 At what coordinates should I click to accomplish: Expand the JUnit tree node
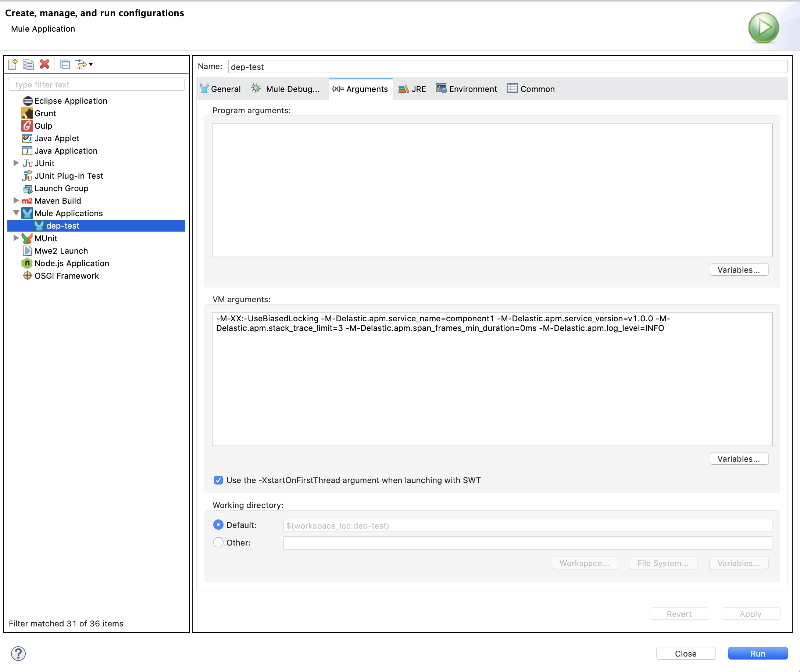coord(15,162)
